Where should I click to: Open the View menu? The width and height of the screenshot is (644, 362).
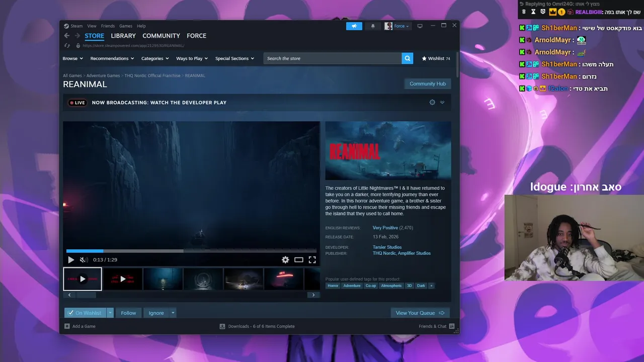point(92,26)
